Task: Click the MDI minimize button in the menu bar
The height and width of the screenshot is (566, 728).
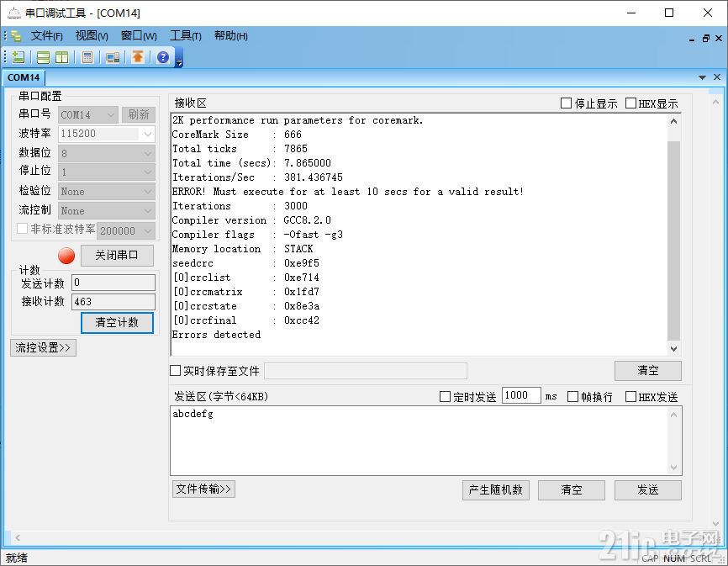Action: coord(692,40)
